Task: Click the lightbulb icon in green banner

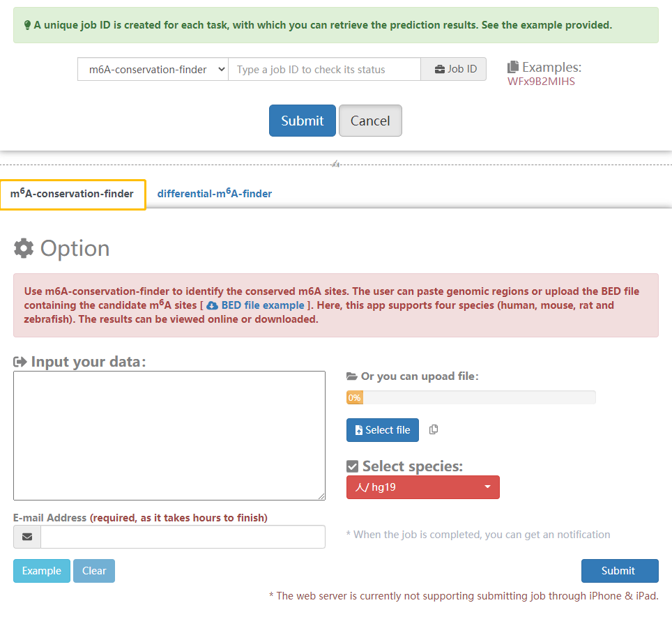Action: 27,25
